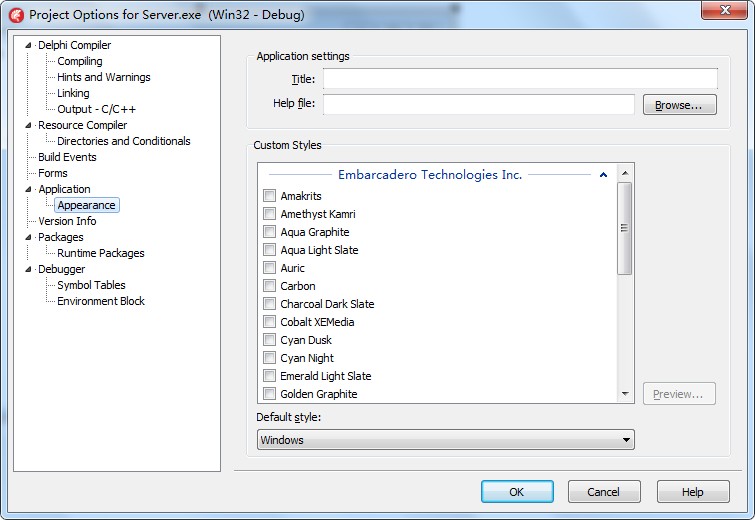Click the Delphi app icon in title bar
Screen dimensions: 755x520
(x=16, y=15)
